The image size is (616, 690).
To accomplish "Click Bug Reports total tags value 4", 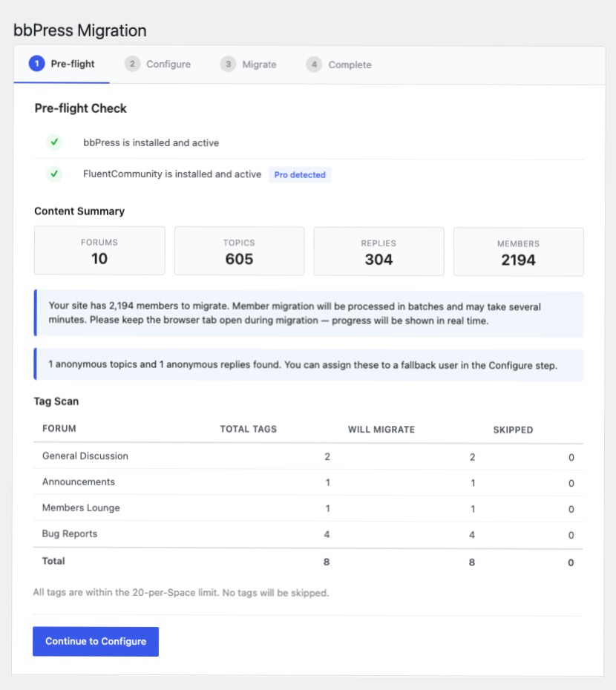I will (327, 535).
